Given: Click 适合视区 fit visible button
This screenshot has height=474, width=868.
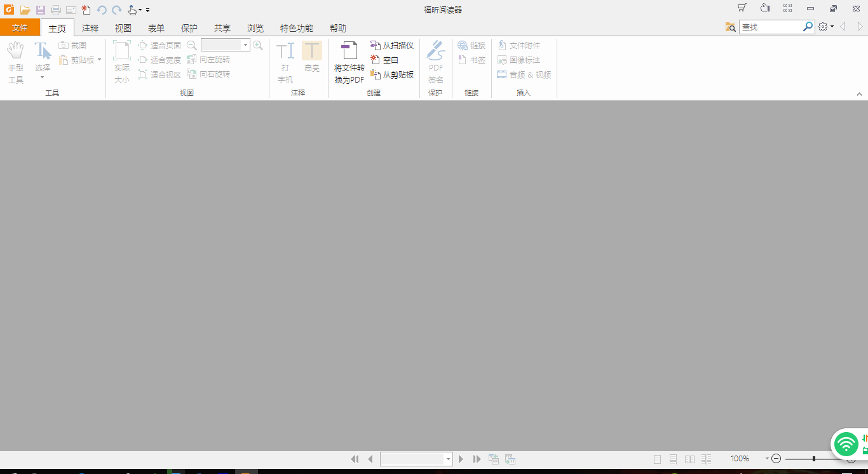Looking at the screenshot, I should pos(159,74).
